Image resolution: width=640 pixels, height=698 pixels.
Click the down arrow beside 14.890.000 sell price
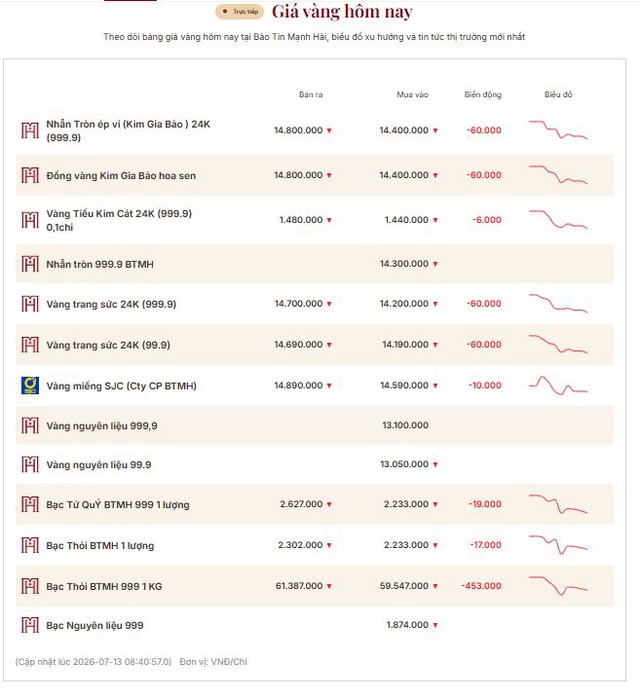pyautogui.click(x=329, y=386)
